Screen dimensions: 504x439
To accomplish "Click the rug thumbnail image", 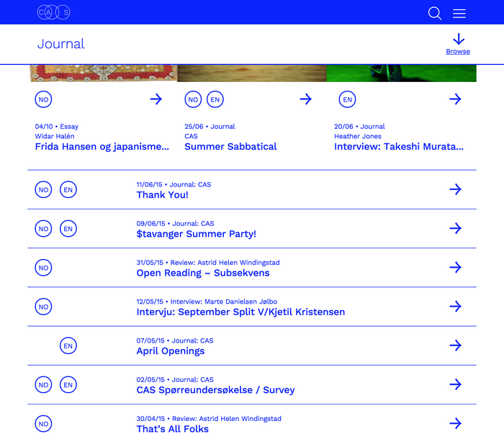I will point(103,73).
